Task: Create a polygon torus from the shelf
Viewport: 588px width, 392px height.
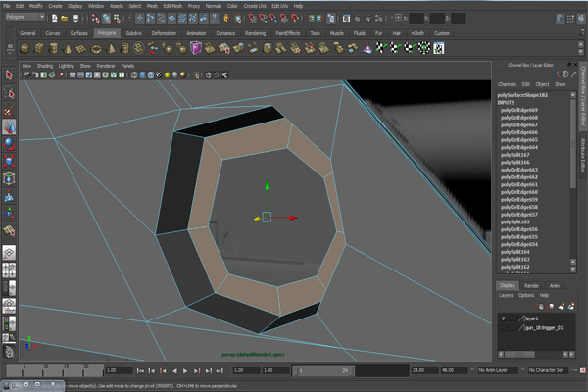Action: coord(96,48)
